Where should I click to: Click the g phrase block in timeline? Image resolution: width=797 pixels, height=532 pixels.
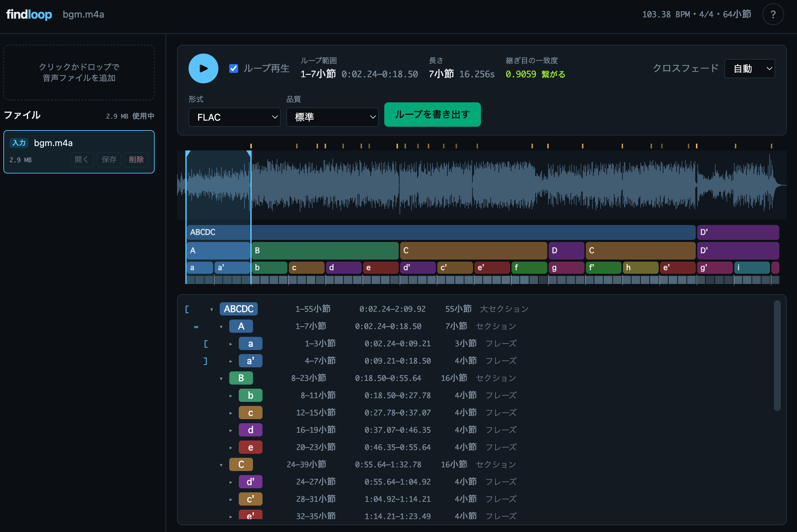pos(566,267)
